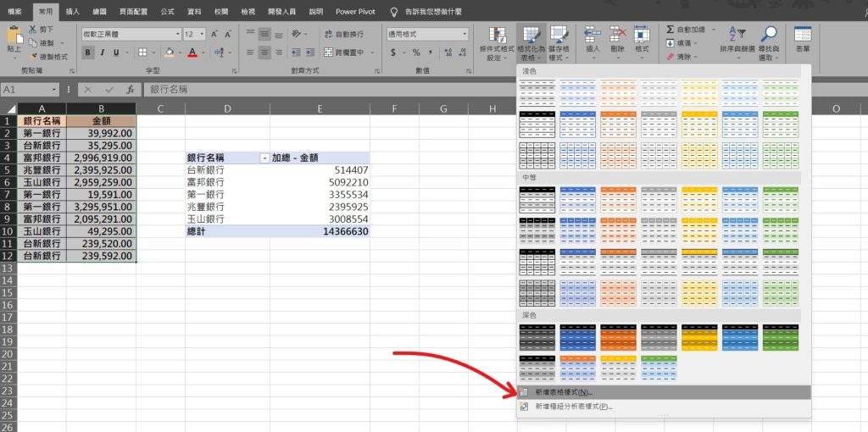Toggle bottom vertical alignment

(278, 34)
